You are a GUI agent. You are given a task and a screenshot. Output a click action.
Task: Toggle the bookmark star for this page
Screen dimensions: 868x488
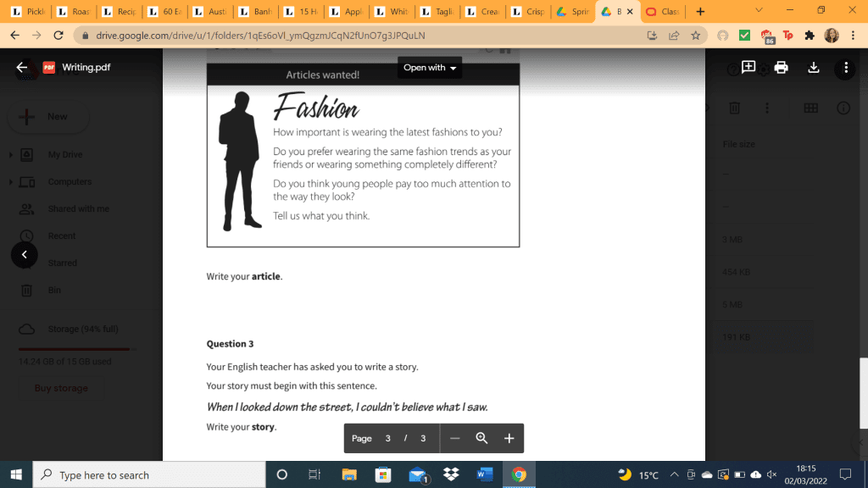click(696, 36)
